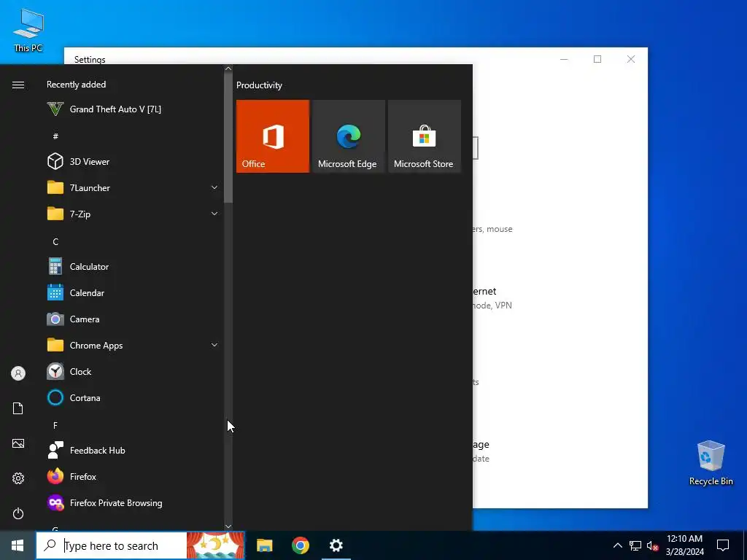This screenshot has height=560, width=747.
Task: Launch the Camera app
Action: point(133,319)
